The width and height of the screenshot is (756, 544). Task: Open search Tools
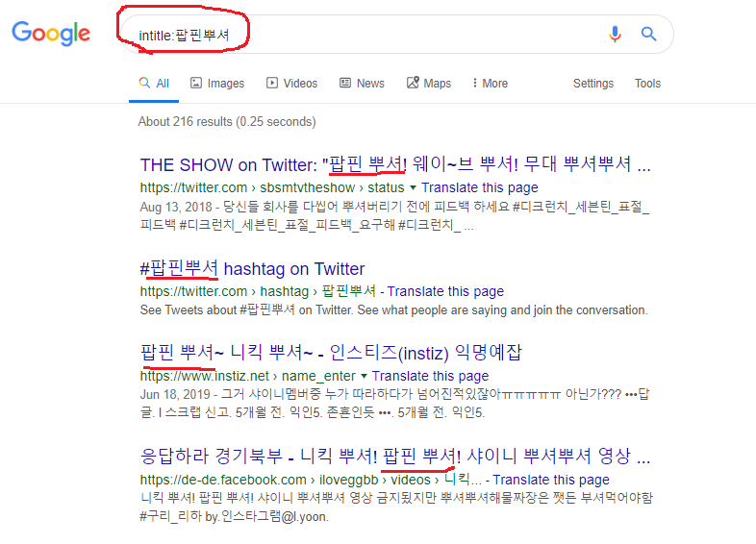[647, 84]
